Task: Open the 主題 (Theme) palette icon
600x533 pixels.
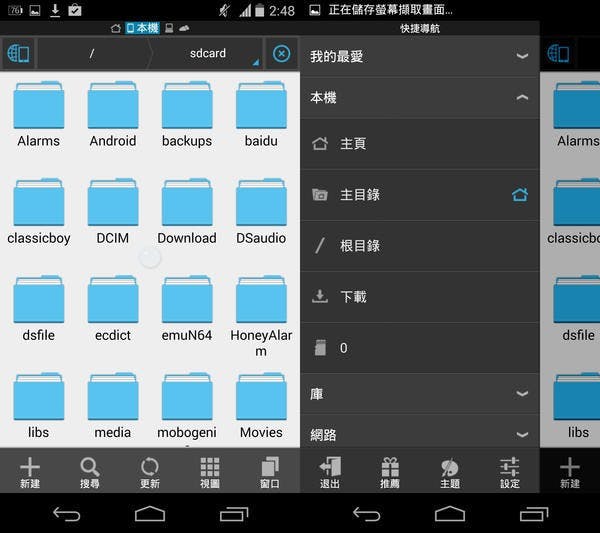Action: (x=450, y=473)
